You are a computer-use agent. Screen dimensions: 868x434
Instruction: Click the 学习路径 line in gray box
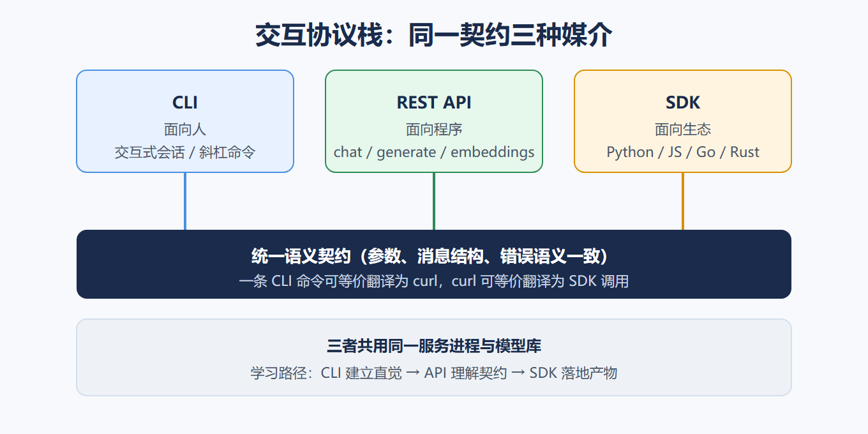click(x=434, y=373)
